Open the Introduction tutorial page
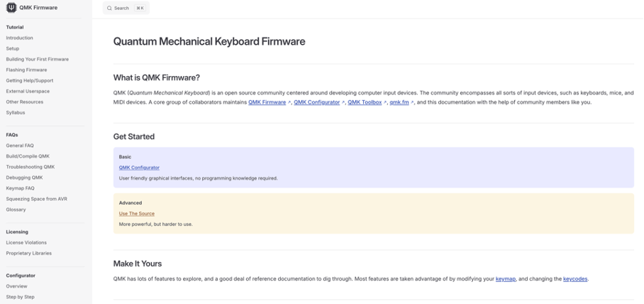The image size is (644, 304). [x=19, y=38]
